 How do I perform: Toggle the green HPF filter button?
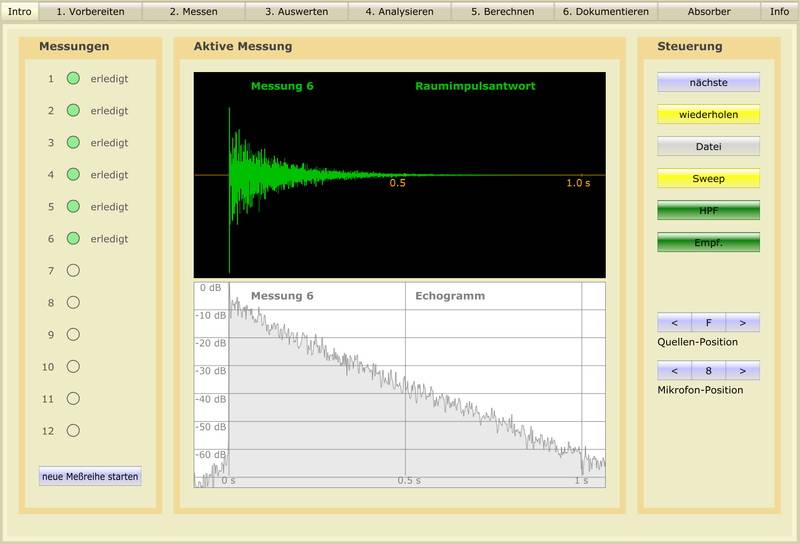point(708,210)
